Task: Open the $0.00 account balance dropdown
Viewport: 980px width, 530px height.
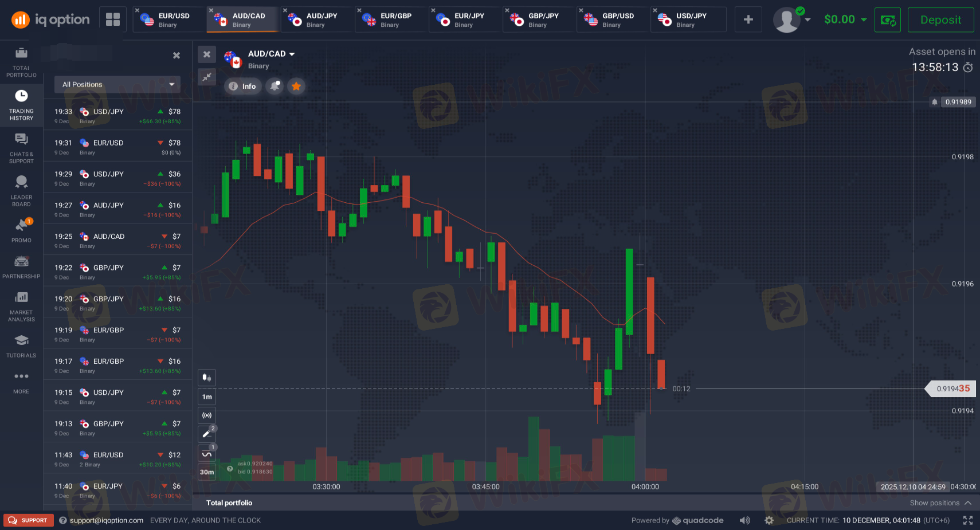Action: (x=845, y=19)
